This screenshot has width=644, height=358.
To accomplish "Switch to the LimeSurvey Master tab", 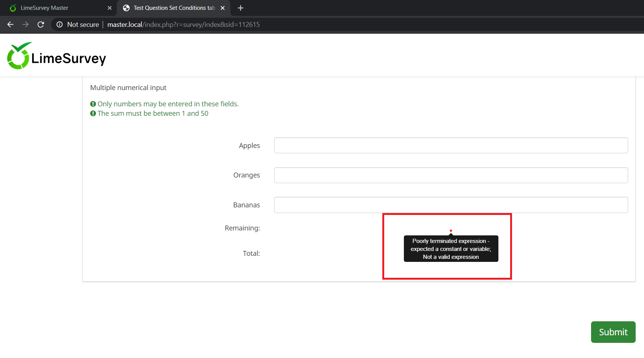I will [44, 8].
